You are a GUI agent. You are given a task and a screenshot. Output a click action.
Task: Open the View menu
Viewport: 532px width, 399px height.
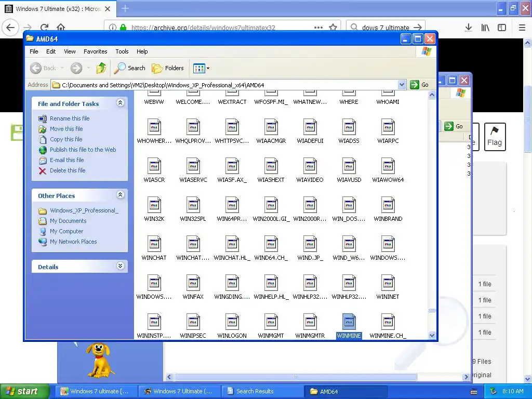70,51
